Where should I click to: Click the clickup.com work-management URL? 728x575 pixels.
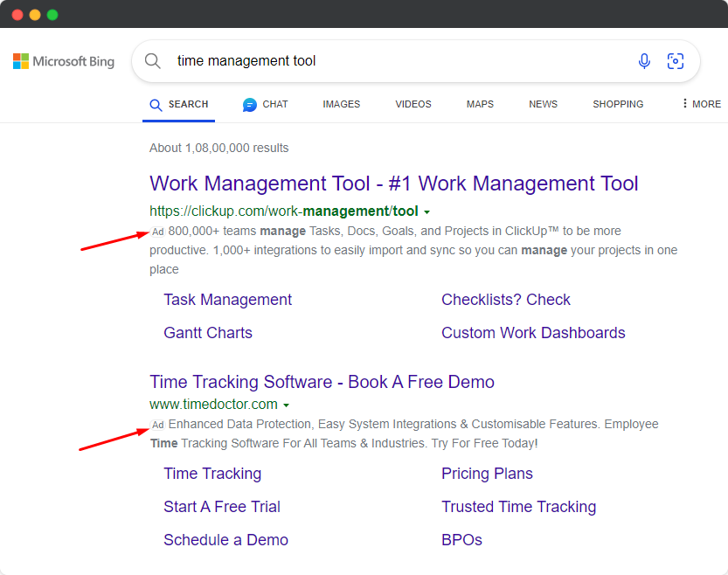click(x=284, y=211)
